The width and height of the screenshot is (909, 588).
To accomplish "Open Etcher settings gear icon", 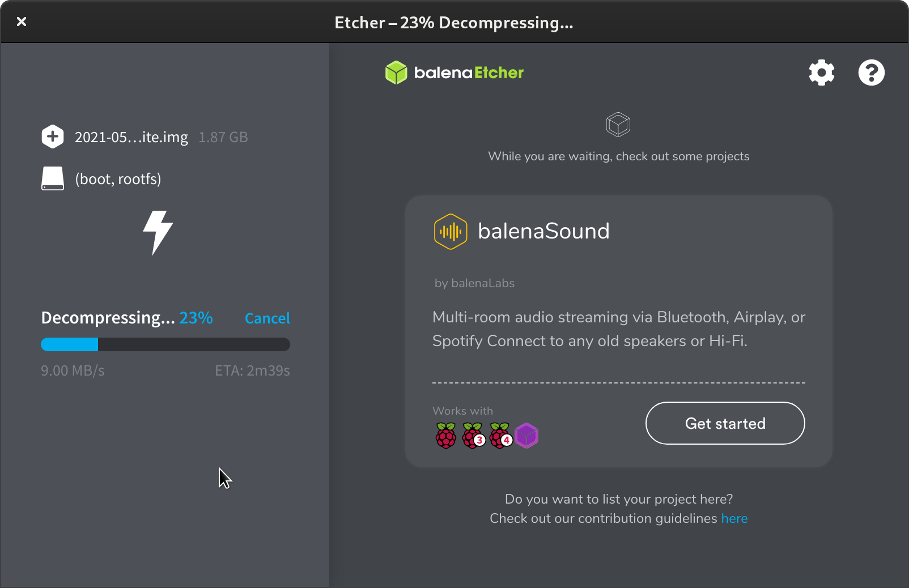I will (822, 73).
